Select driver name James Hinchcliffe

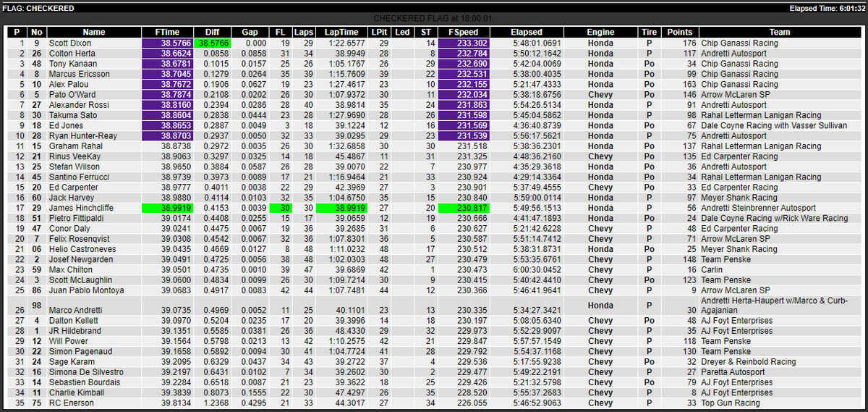[80, 208]
